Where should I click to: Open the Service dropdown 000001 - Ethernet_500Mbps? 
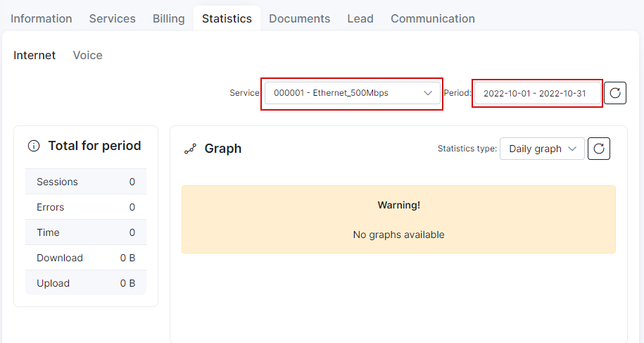353,93
